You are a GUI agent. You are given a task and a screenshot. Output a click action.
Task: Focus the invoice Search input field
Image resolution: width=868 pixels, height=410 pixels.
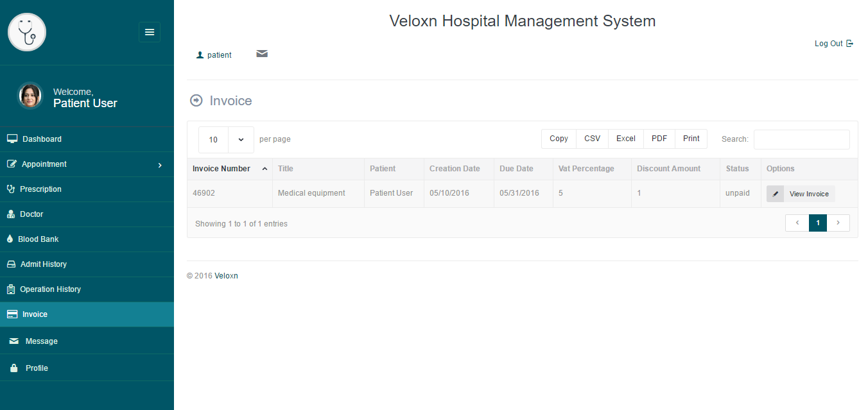(801, 139)
